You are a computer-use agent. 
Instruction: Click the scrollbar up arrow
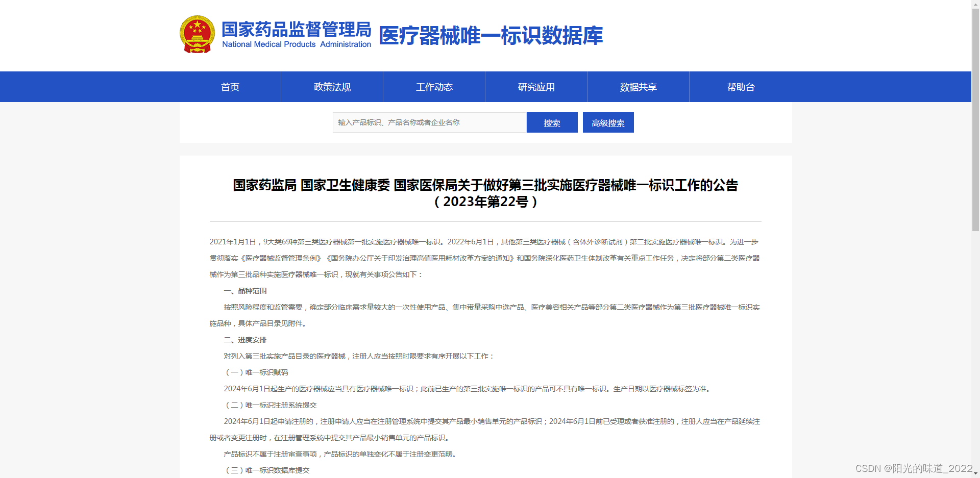pos(975,4)
